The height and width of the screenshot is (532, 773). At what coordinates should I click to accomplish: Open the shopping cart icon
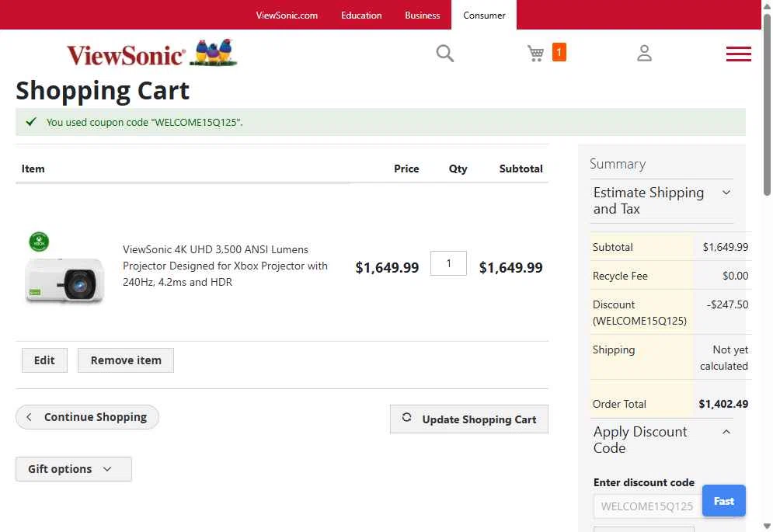click(x=535, y=54)
